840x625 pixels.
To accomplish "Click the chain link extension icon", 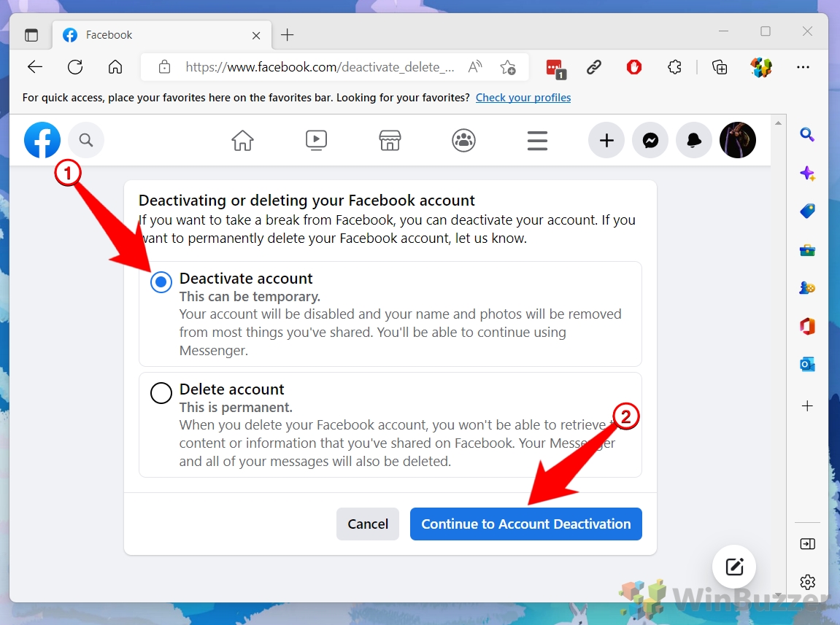I will tap(593, 67).
